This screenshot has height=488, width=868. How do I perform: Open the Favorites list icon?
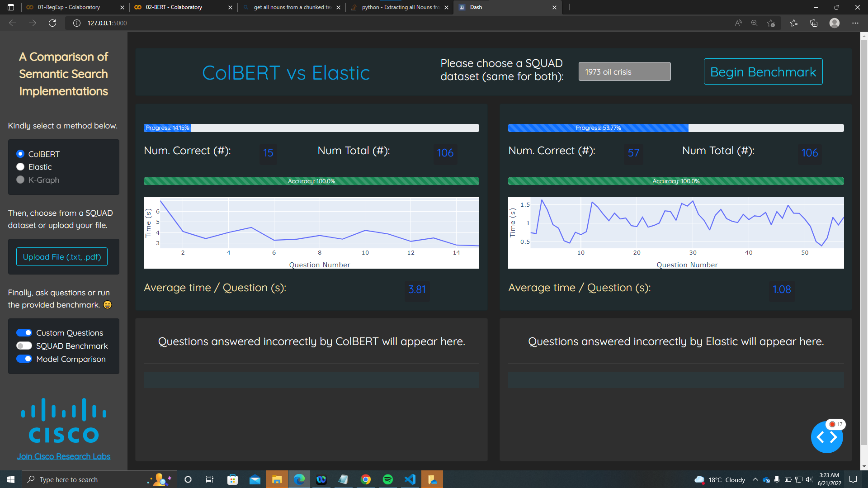794,23
